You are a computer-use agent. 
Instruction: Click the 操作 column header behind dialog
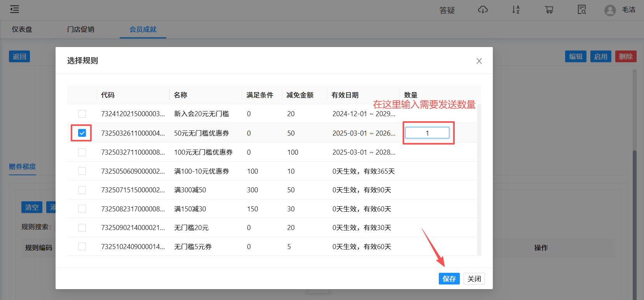click(541, 248)
